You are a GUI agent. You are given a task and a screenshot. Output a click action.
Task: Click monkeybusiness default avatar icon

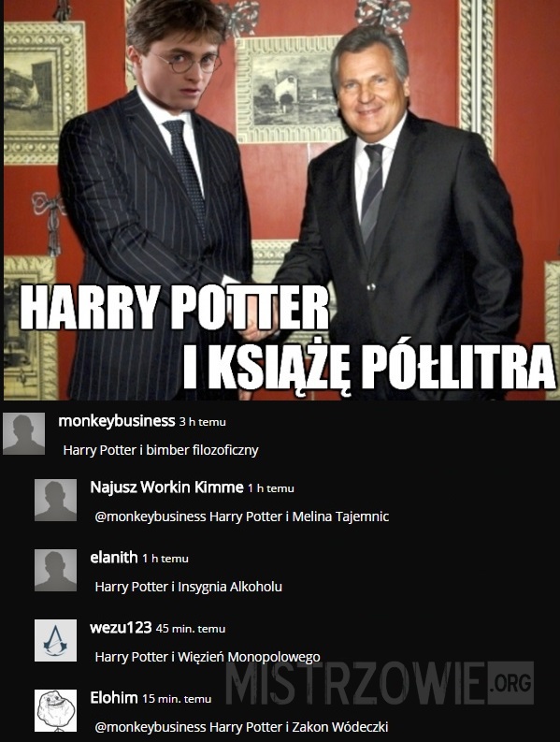[23, 433]
